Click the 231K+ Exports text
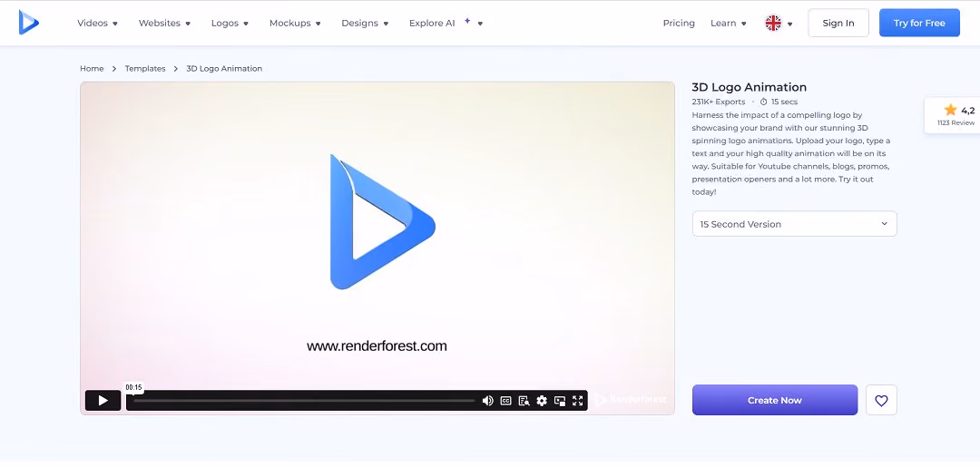Image resolution: width=980 pixels, height=467 pixels. tap(719, 102)
